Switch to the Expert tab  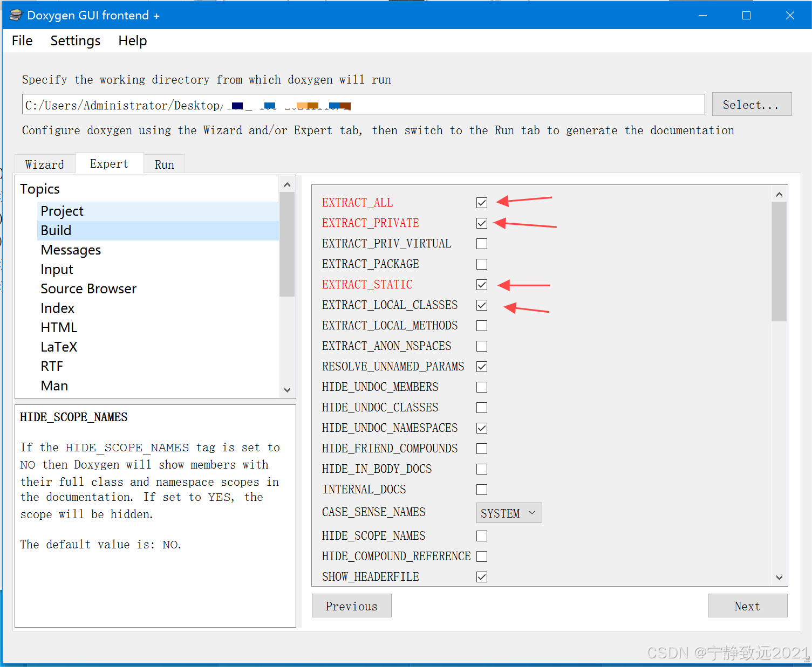click(109, 163)
